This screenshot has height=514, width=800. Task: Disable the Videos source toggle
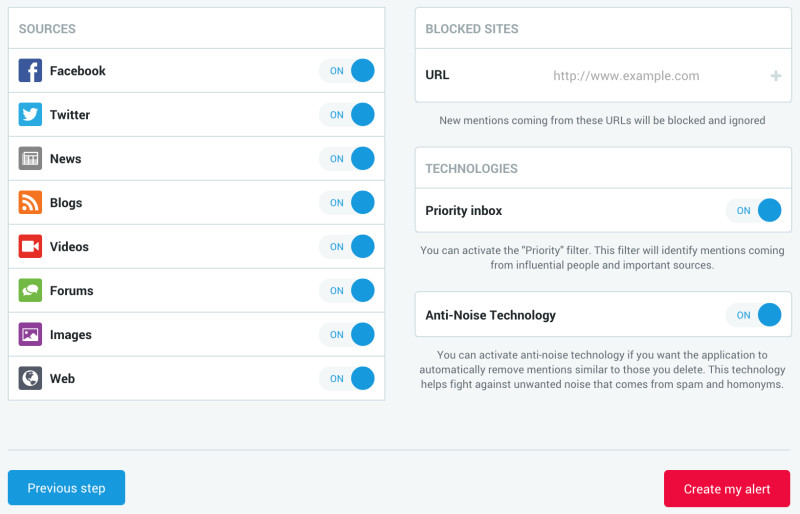(347, 246)
